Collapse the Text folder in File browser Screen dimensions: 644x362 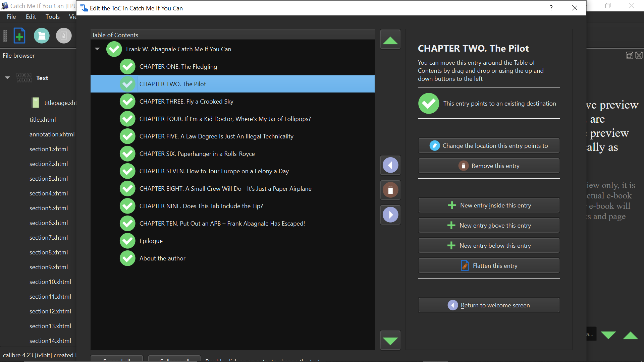click(7, 78)
